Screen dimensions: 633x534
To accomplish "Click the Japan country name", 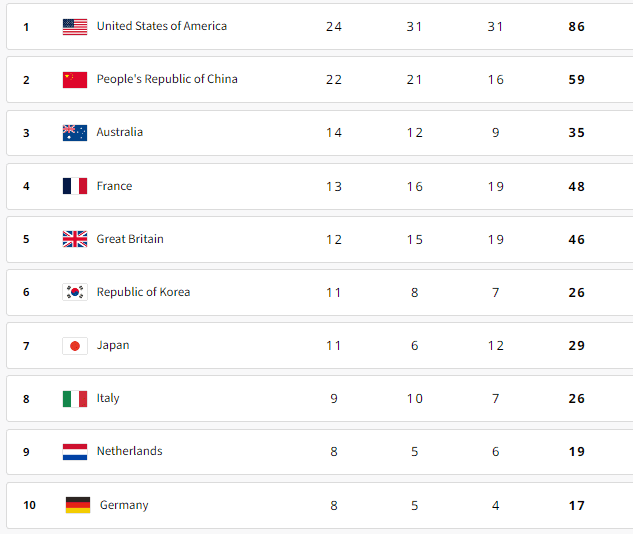I will 113,346.
